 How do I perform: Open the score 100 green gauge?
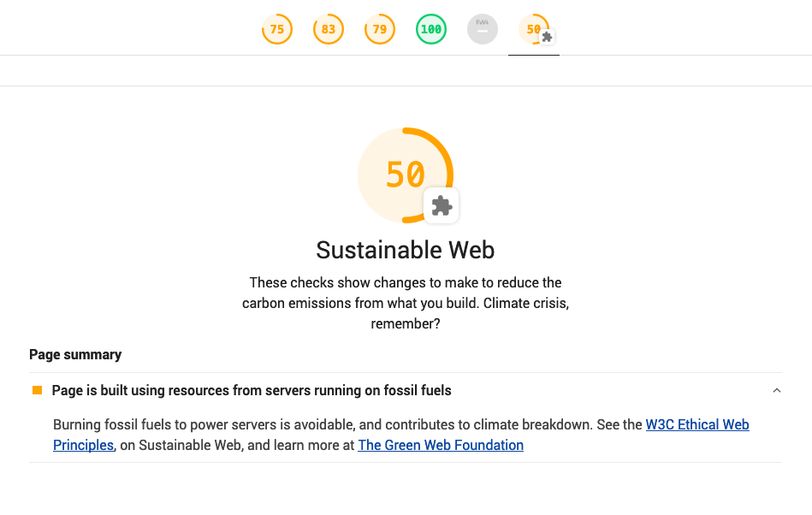(431, 29)
